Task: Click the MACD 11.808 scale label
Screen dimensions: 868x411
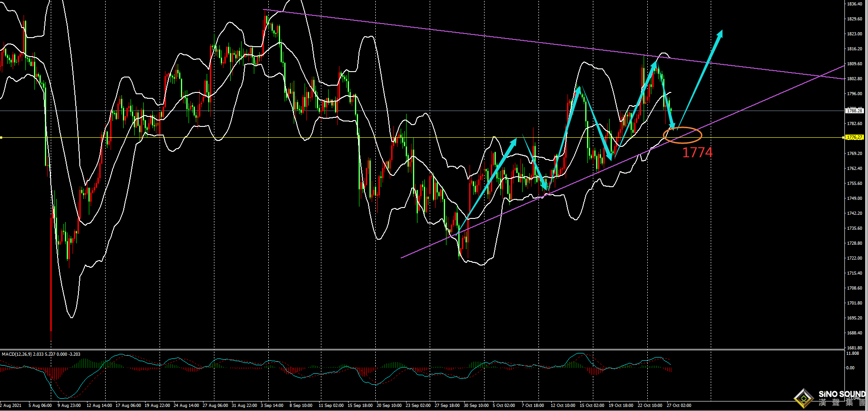Action: click(x=853, y=353)
